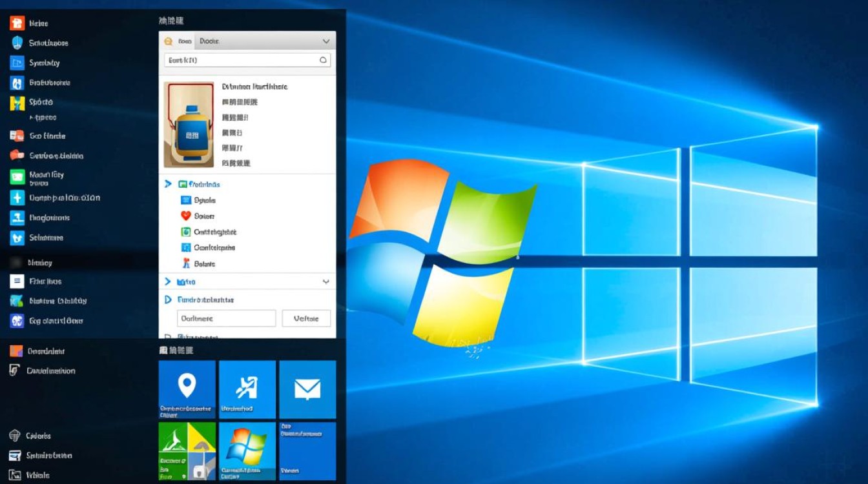Click the magnifier icon inside the search box

323,60
